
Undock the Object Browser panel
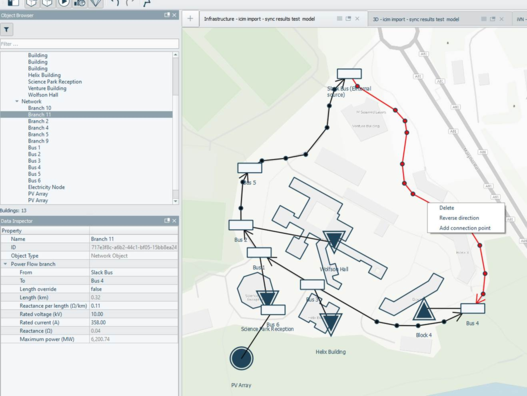167,15
